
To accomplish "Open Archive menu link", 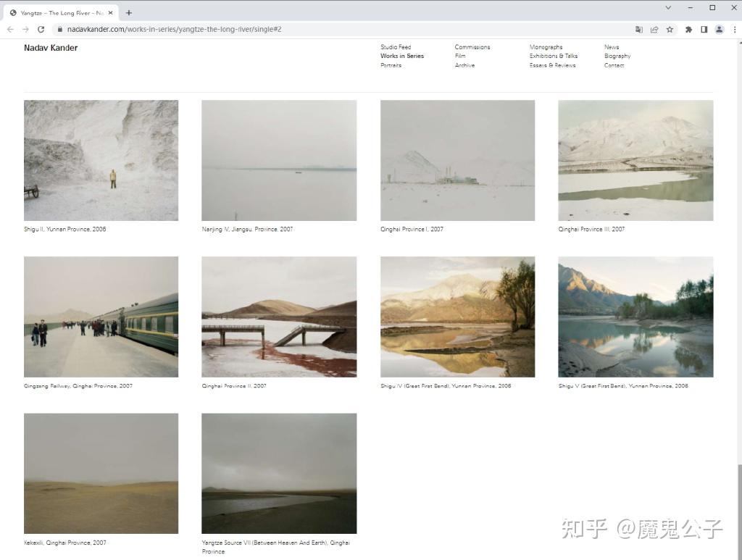I will (464, 65).
